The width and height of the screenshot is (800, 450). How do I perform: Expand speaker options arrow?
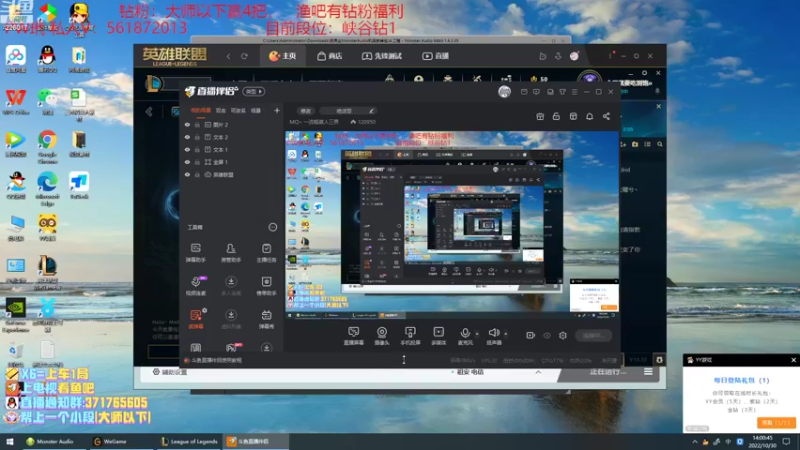click(506, 334)
